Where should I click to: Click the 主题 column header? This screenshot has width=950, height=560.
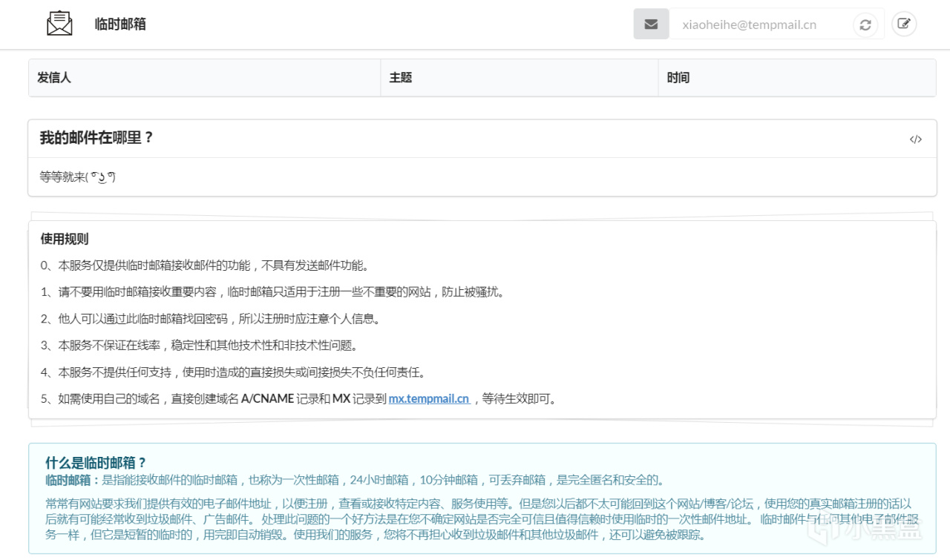click(520, 78)
